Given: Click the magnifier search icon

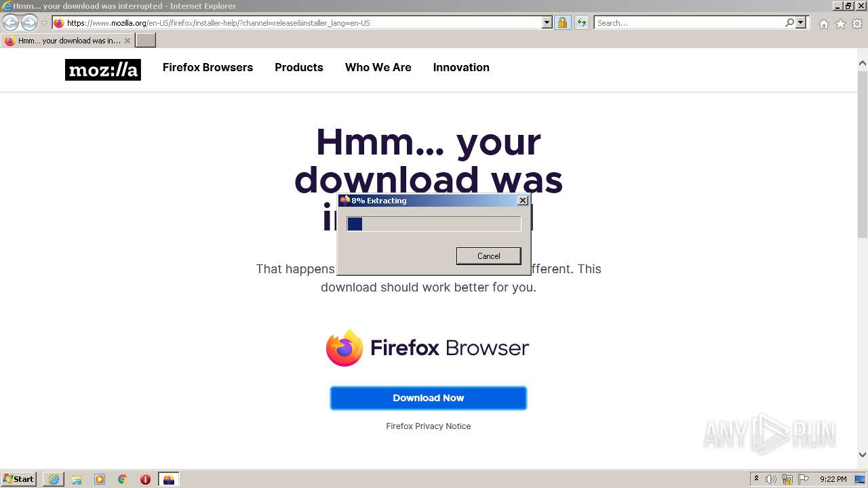Looking at the screenshot, I should point(789,22).
